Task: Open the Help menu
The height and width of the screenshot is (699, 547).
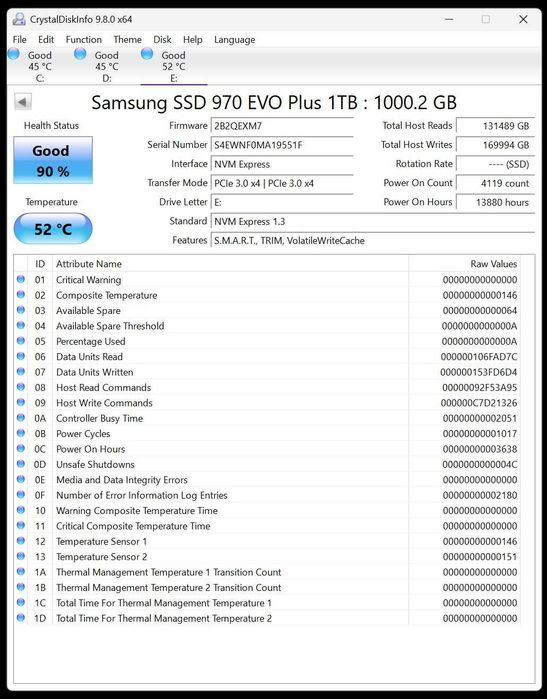Action: [193, 40]
